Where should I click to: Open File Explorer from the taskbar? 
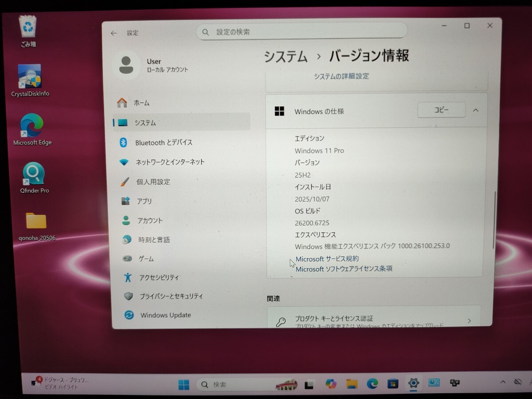point(352,384)
